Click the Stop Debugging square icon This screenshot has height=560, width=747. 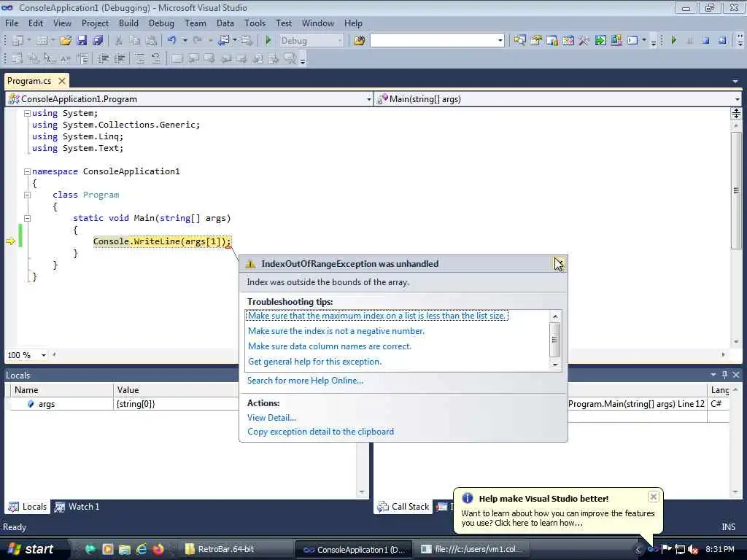coord(705,41)
